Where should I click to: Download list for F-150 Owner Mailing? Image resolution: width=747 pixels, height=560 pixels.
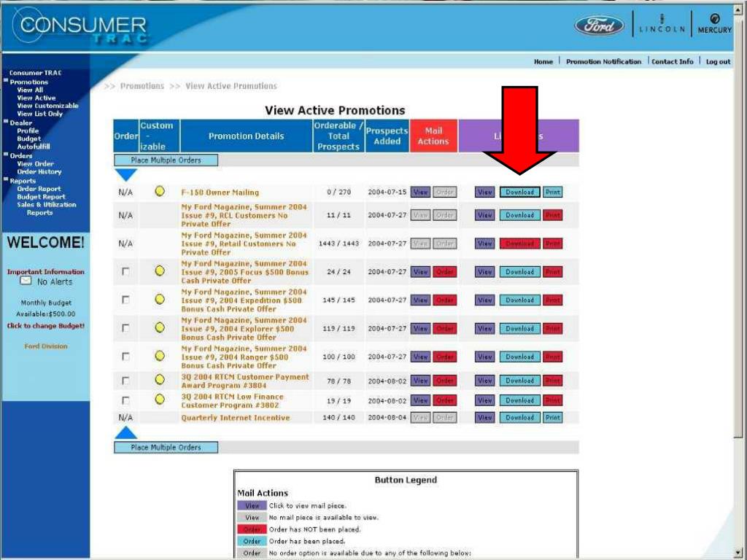519,192
